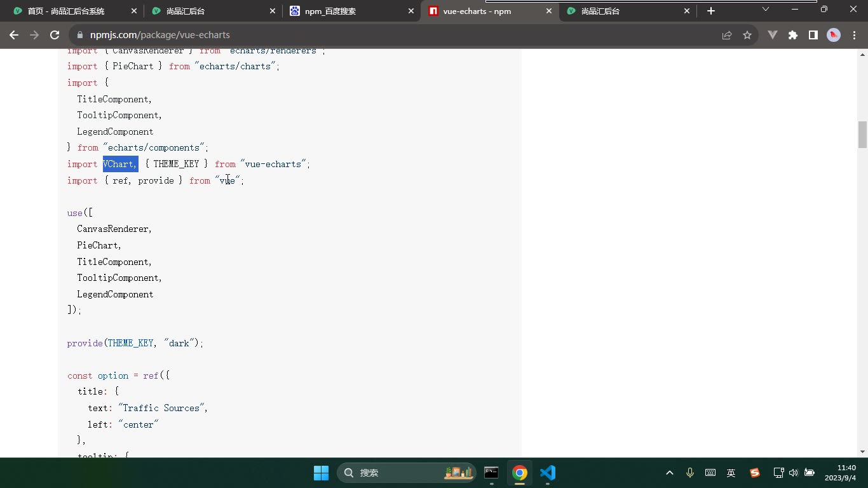The width and height of the screenshot is (868, 488).
Task: Click the touch keyboard tray icon
Action: pos(710,473)
